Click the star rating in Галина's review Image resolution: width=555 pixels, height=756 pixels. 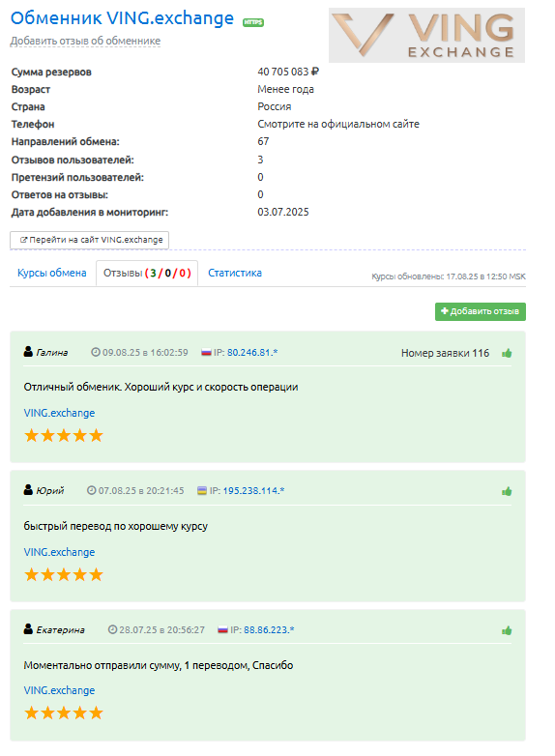(64, 435)
